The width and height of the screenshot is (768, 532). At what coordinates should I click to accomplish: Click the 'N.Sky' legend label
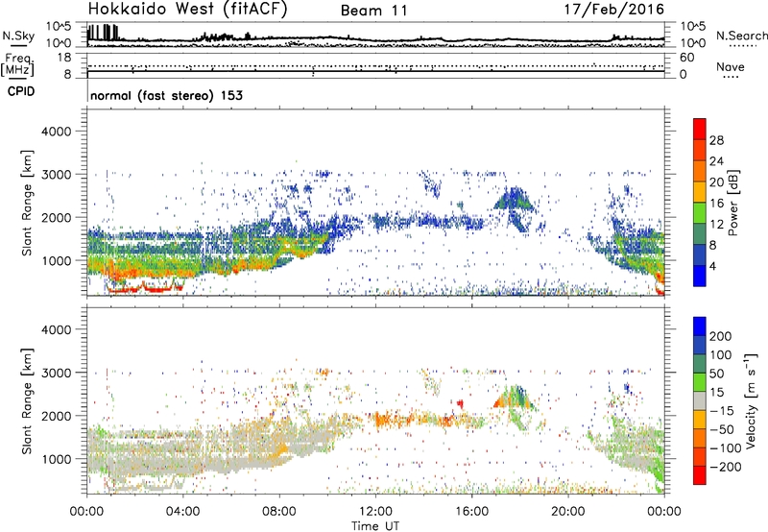tap(18, 36)
